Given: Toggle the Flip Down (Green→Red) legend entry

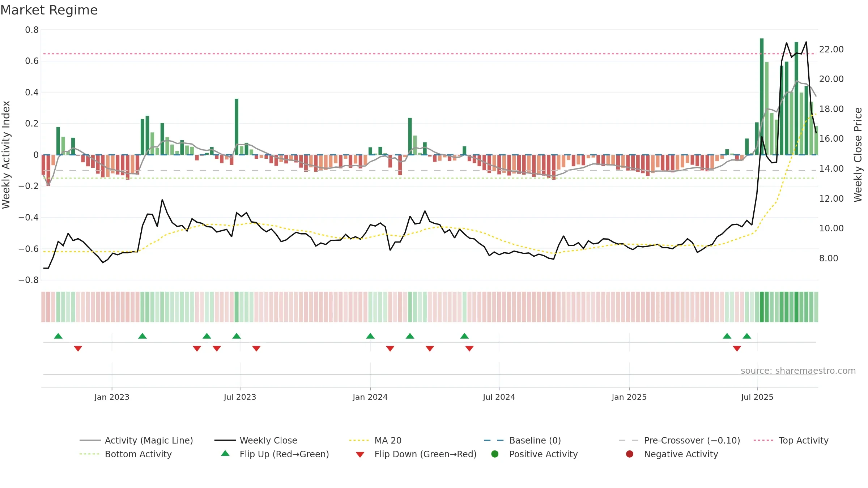Looking at the screenshot, I should coord(416,454).
